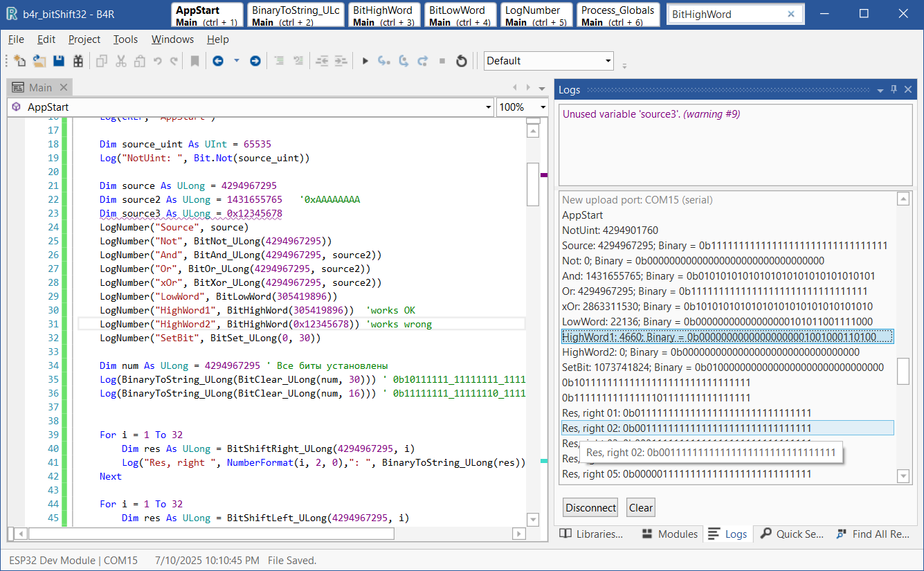Image resolution: width=924 pixels, height=571 pixels.
Task: Click the Paste toolbar icon
Action: (x=140, y=61)
